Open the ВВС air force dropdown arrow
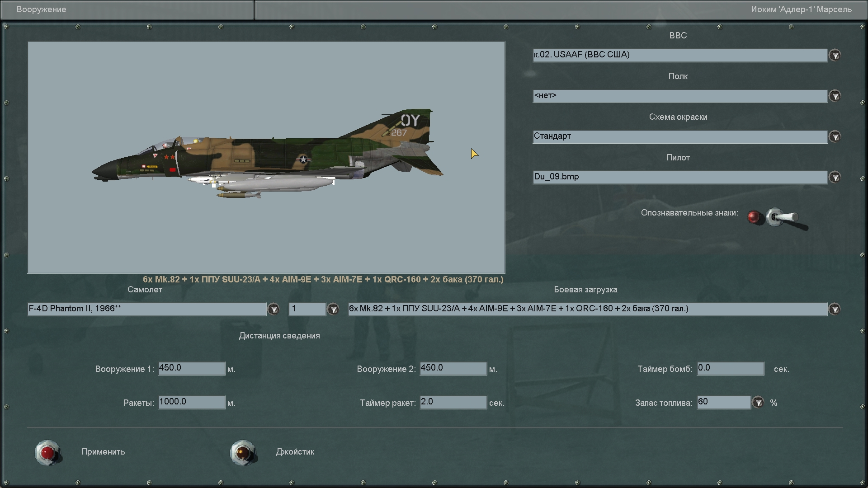Image resolution: width=868 pixels, height=488 pixels. click(x=835, y=56)
